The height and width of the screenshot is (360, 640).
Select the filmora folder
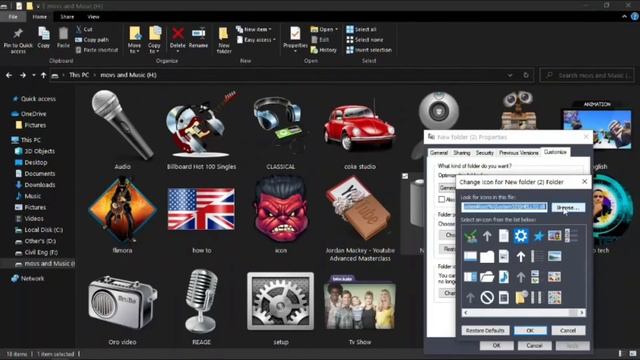pos(122,215)
